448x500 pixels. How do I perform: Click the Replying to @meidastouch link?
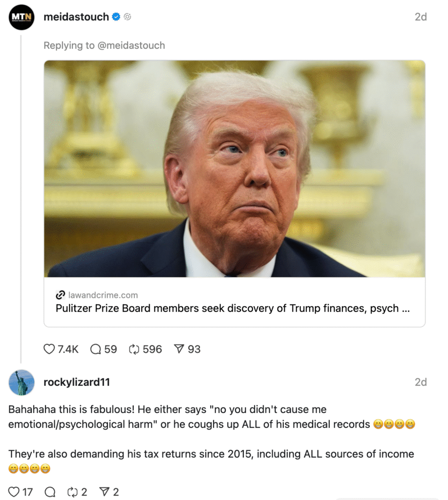(104, 45)
